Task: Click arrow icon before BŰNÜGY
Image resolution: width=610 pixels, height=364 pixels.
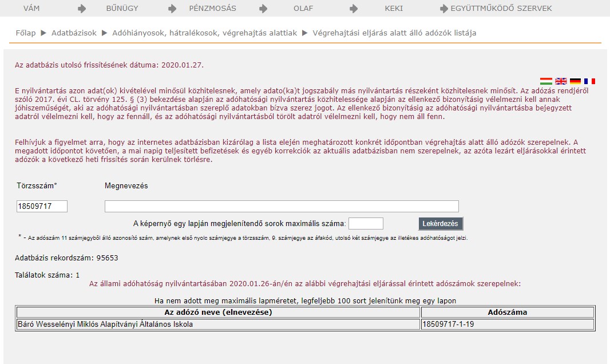Action: coord(82,9)
